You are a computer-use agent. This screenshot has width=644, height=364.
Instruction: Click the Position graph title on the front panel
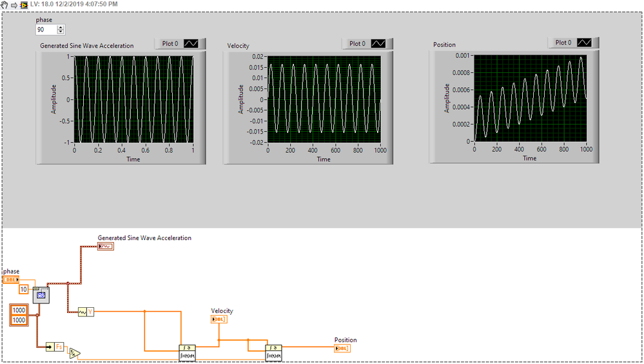[x=444, y=45]
